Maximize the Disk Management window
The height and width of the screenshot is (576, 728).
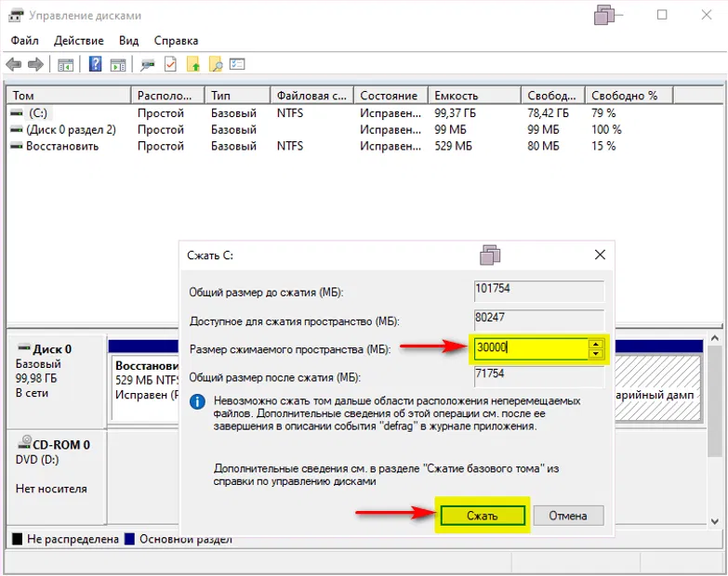[x=662, y=15]
